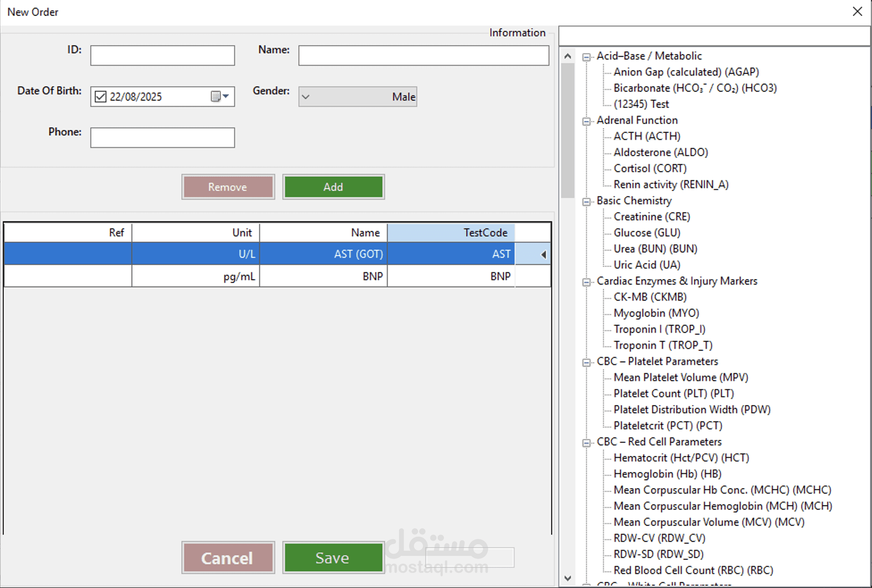Select Glucose (GLU) in test tree
This screenshot has height=588, width=872.
coord(646,233)
